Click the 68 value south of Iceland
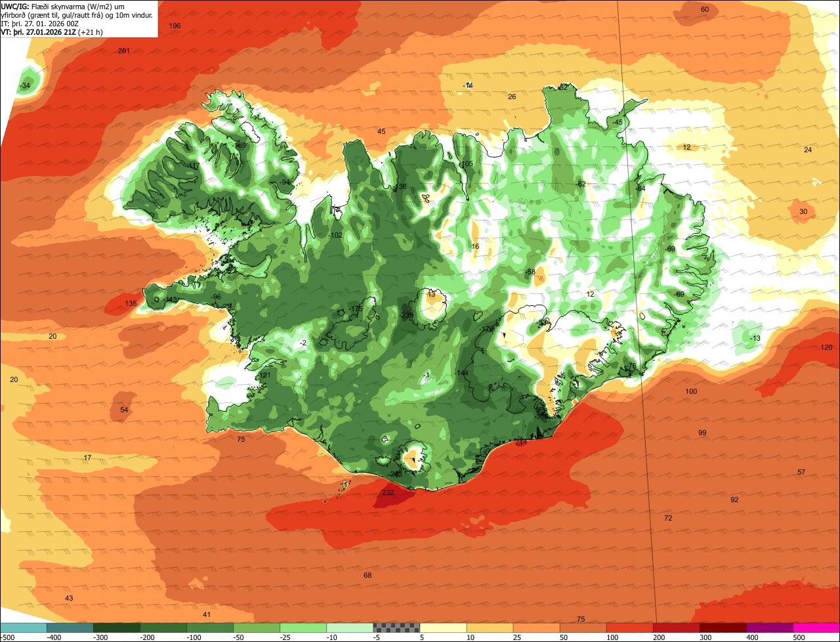Screen dimensions: 840x642 [x=367, y=575]
